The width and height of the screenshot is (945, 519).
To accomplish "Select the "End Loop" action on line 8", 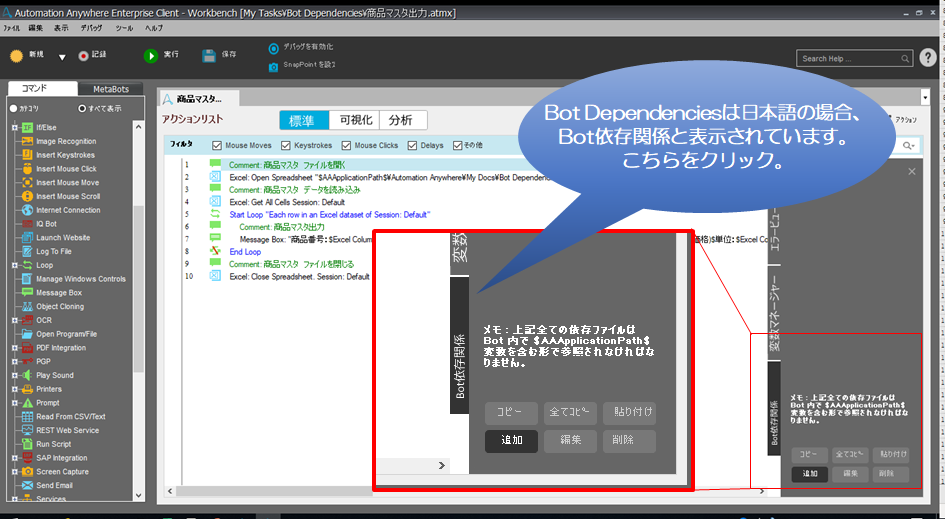I will (245, 252).
